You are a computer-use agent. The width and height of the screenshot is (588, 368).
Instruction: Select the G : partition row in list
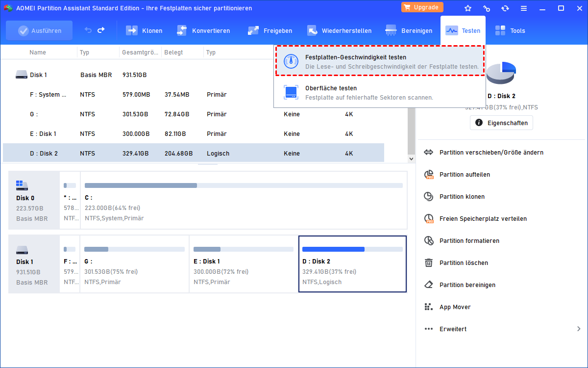[194, 114]
